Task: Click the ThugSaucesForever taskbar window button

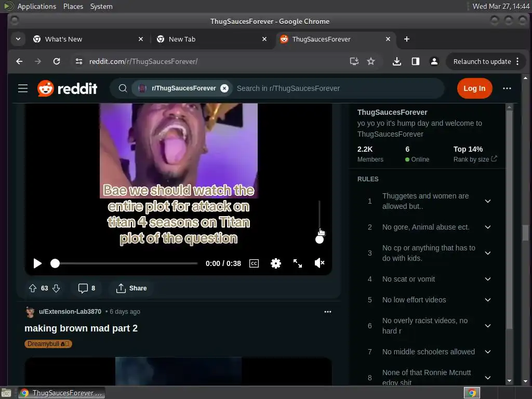Action: click(61, 393)
